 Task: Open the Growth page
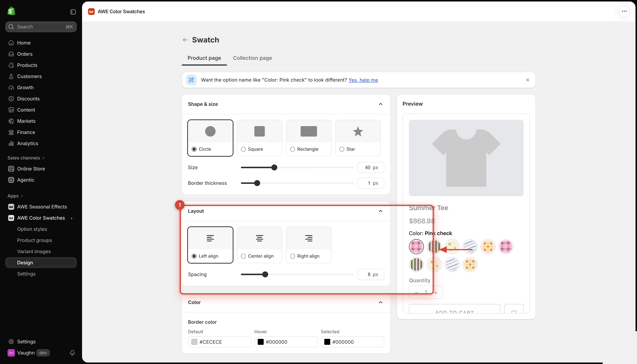(x=41, y=88)
